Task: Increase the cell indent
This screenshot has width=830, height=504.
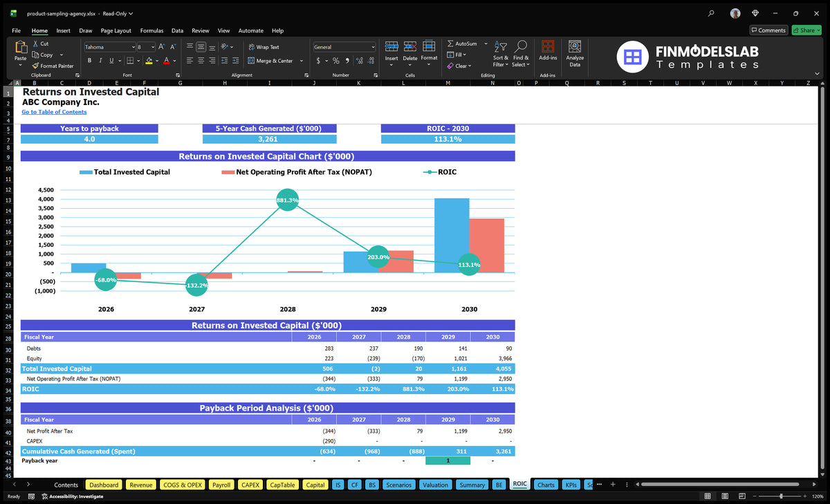Action: (x=235, y=61)
